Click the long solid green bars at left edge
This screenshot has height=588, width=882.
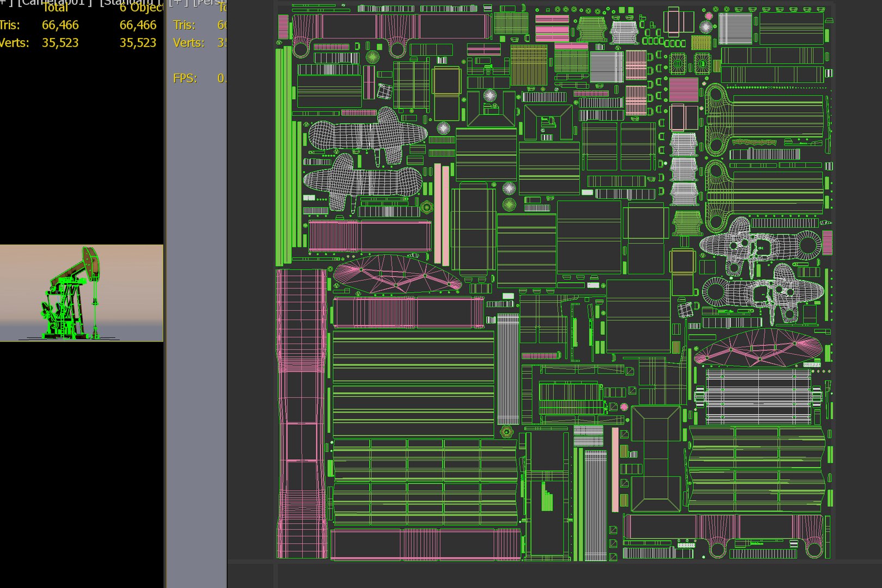coord(284,155)
